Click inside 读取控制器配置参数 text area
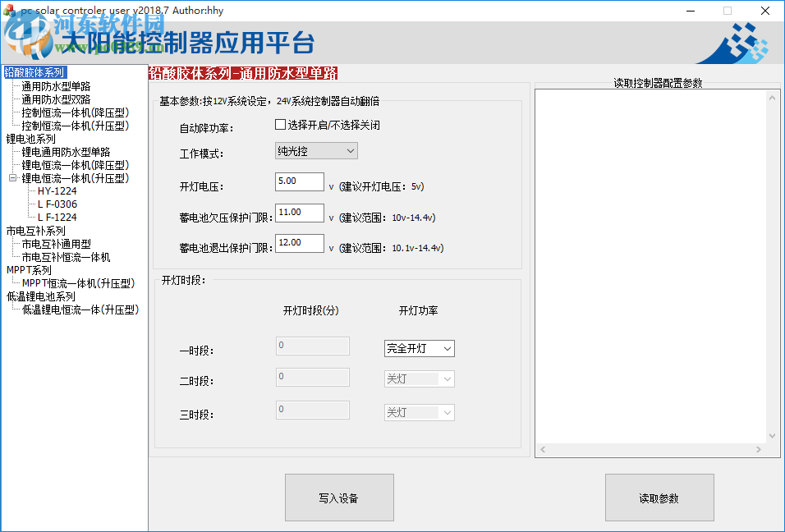The image size is (785, 532). pyautogui.click(x=651, y=266)
